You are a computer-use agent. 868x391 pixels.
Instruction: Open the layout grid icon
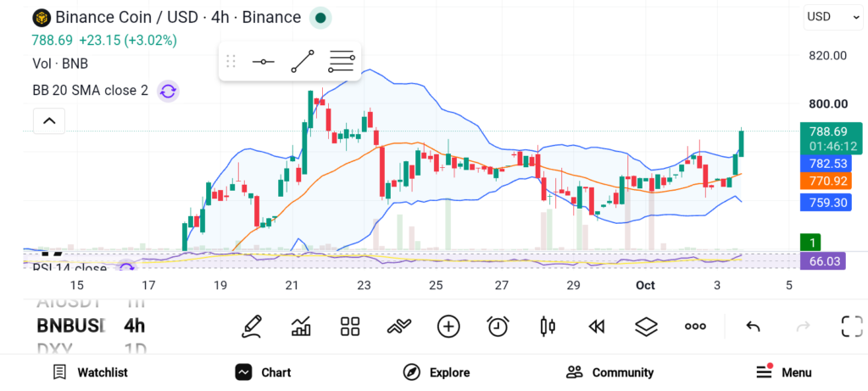[350, 327]
